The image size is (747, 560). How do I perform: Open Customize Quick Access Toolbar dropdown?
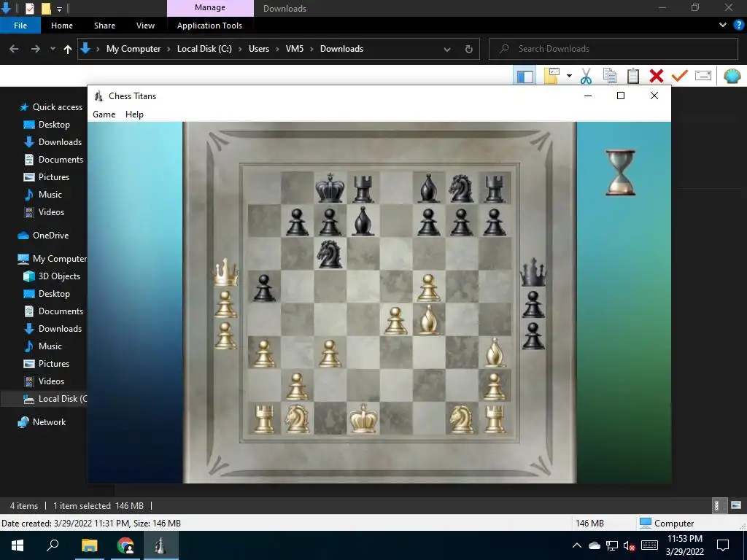tap(59, 9)
